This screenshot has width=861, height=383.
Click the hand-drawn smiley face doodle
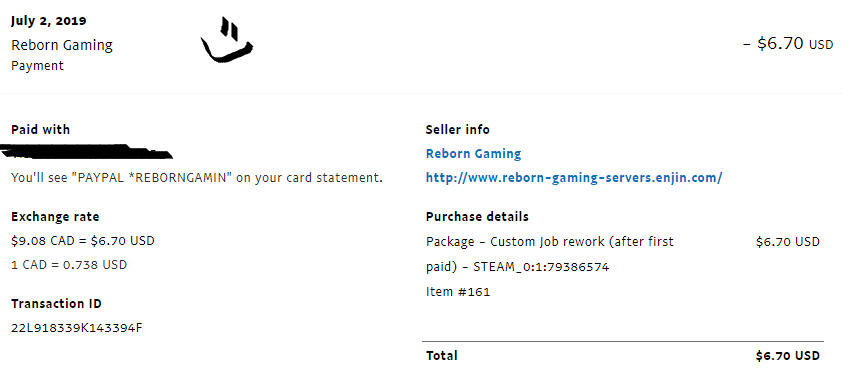point(226,40)
